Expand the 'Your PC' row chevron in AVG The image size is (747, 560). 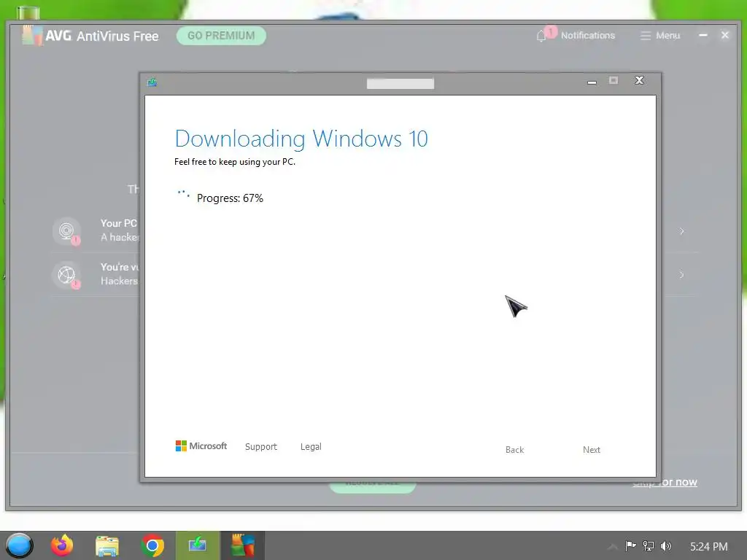pyautogui.click(x=682, y=231)
